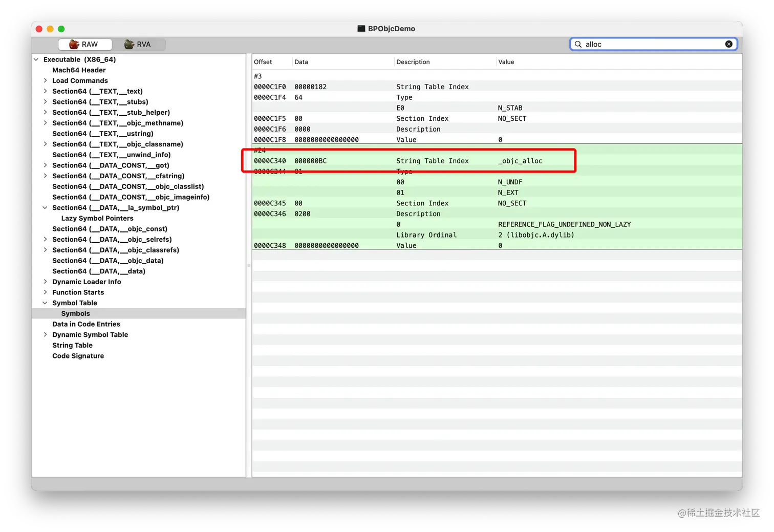Expand Section64 (__DATA_CONST,__got)
This screenshot has width=774, height=532.
[x=45, y=165]
